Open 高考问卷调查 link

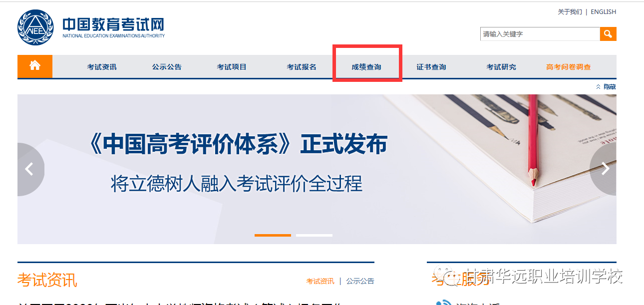tap(569, 67)
